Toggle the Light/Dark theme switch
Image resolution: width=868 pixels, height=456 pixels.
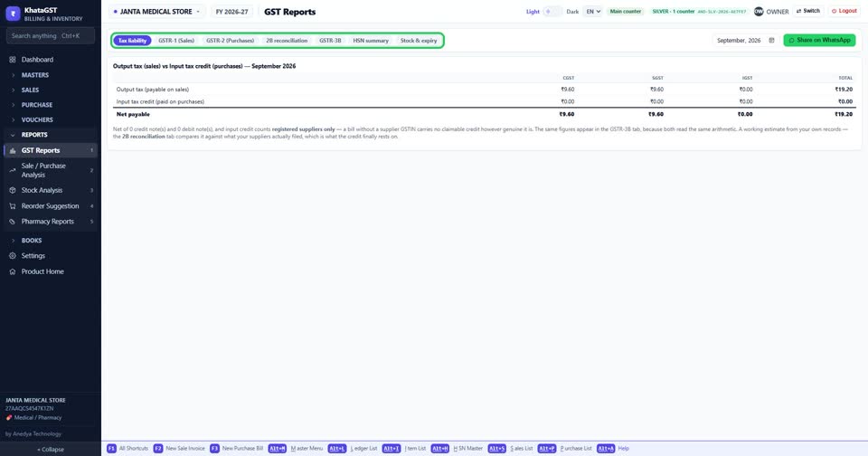[552, 11]
